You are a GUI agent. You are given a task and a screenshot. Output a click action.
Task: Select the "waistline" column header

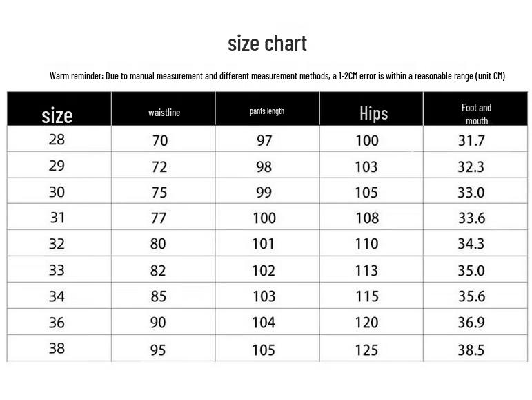tap(164, 112)
